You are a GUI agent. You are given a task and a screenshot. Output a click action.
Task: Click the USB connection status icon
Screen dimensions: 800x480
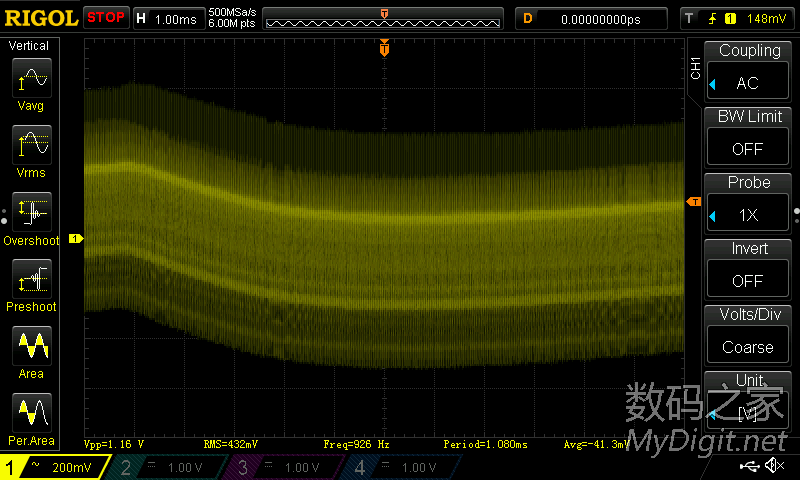coord(749,465)
